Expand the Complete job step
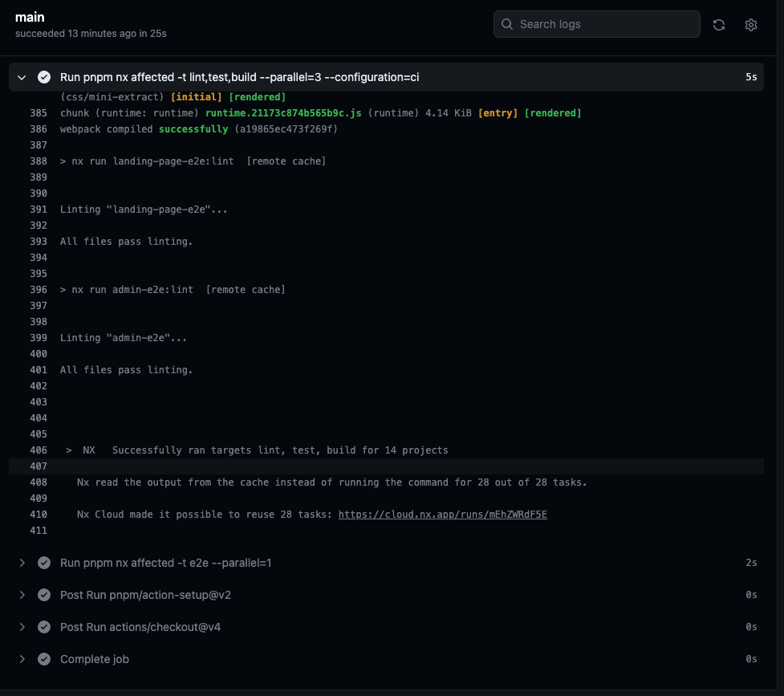The image size is (784, 696). 22,658
